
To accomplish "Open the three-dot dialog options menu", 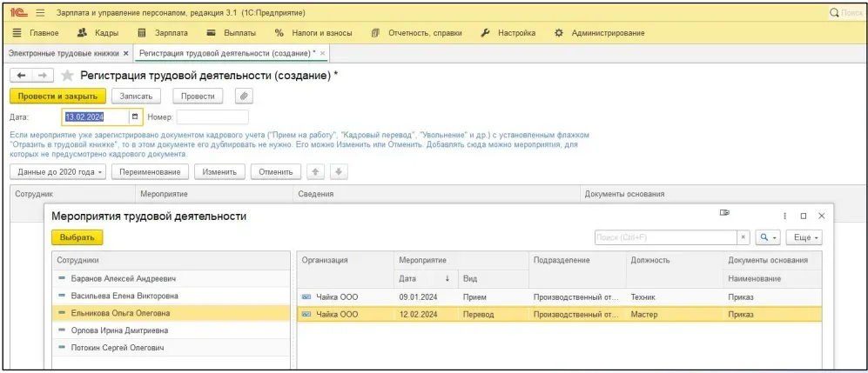I will pyautogui.click(x=784, y=216).
